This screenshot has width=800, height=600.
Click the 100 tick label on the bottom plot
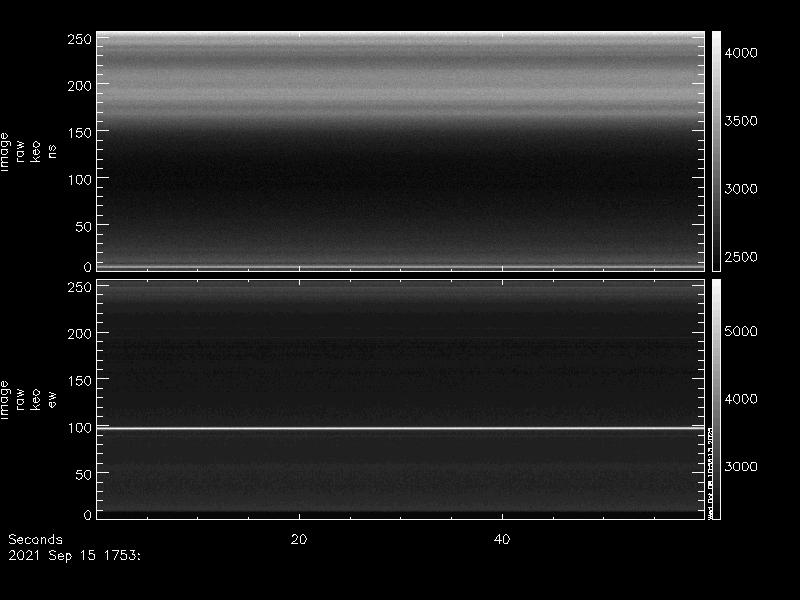pyautogui.click(x=79, y=428)
